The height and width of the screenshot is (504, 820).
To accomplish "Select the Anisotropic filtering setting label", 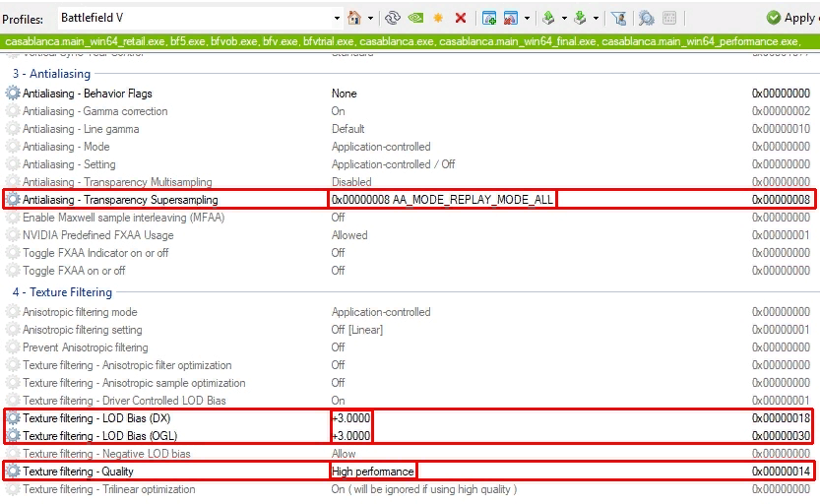I will [82, 330].
